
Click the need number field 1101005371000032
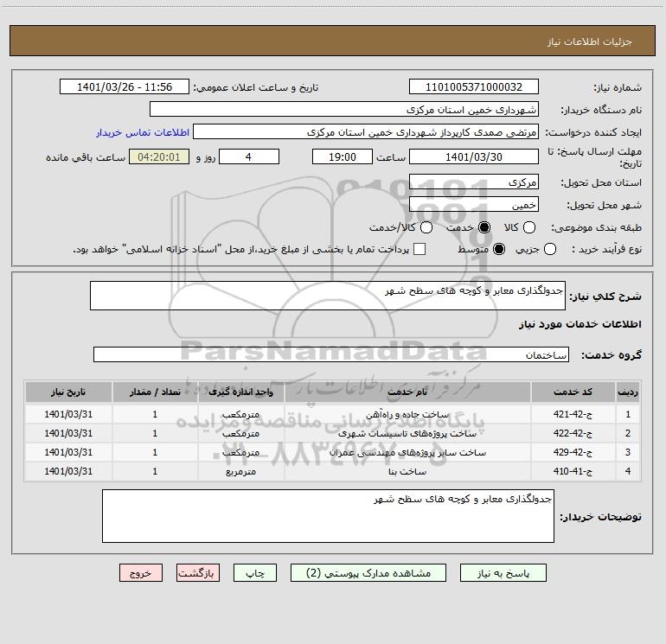[x=474, y=86]
